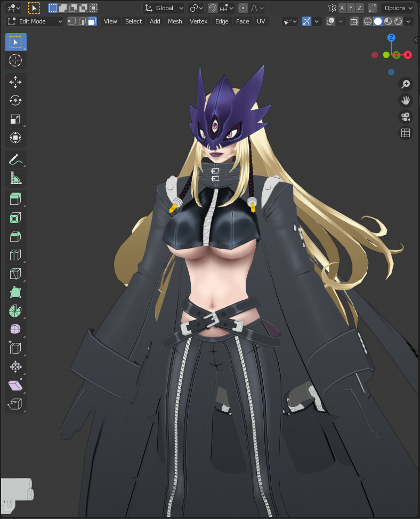Click the active tool arrow icon in header
Viewport: 420px width, 519px height.
pos(34,8)
